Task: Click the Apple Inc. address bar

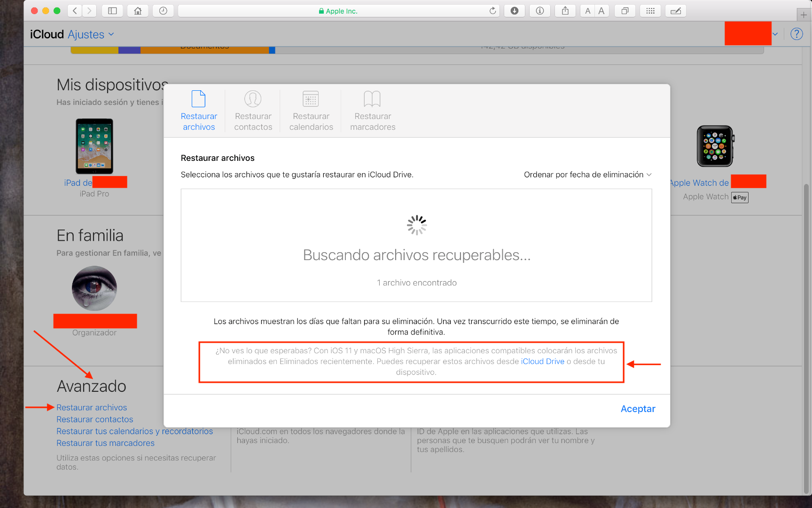Action: (338, 11)
